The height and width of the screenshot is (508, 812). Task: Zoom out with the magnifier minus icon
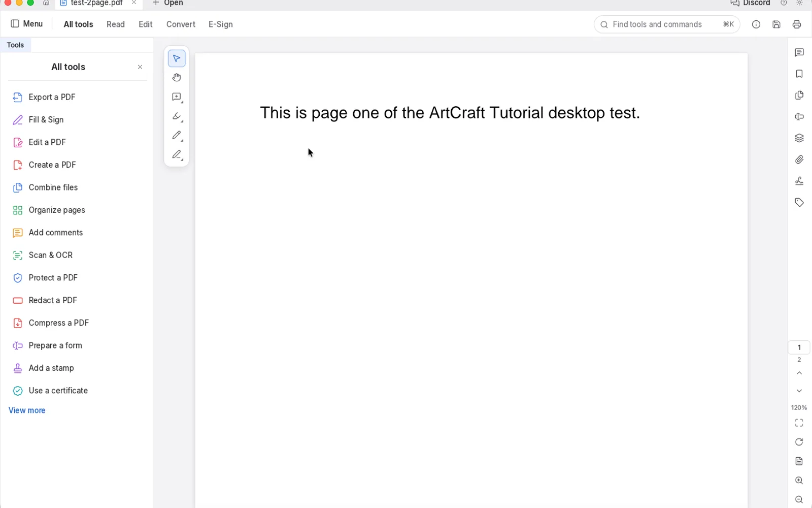[x=799, y=500]
